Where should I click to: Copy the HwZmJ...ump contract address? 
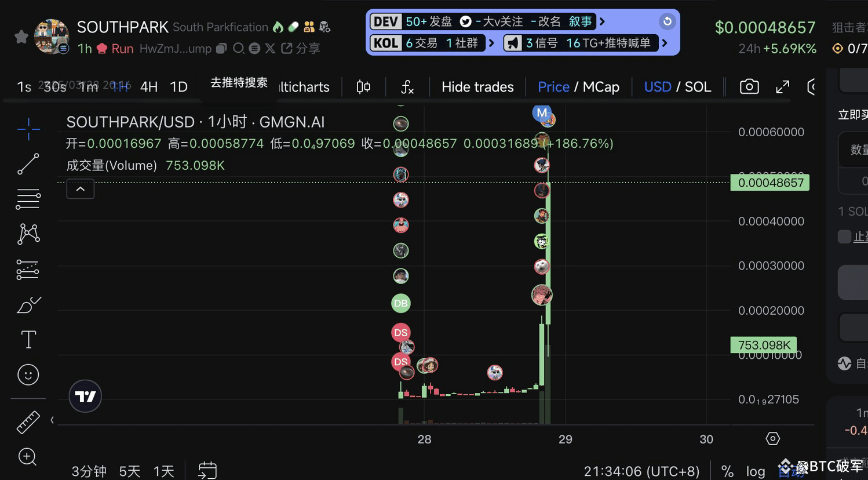click(221, 49)
